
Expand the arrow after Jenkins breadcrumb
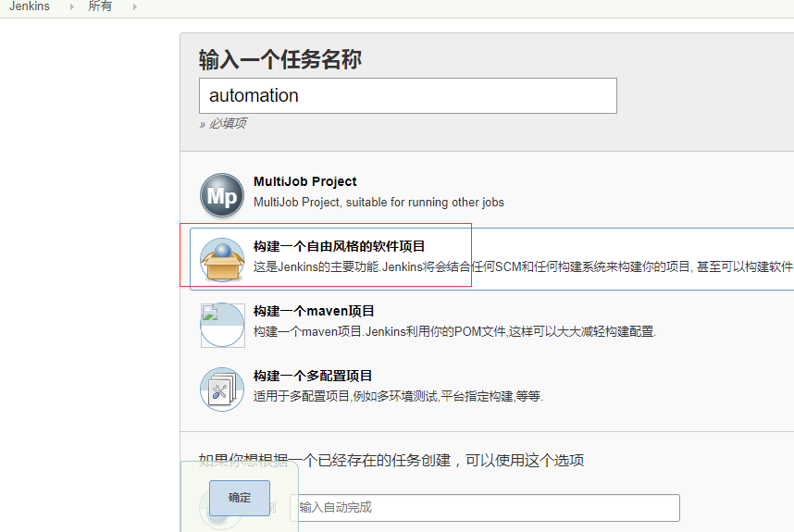[72, 7]
